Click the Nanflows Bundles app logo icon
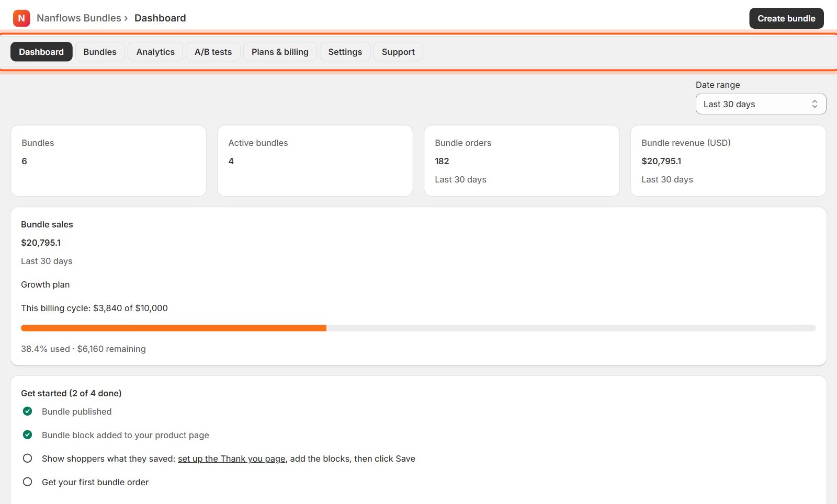Viewport: 837px width, 504px height. coord(21,18)
